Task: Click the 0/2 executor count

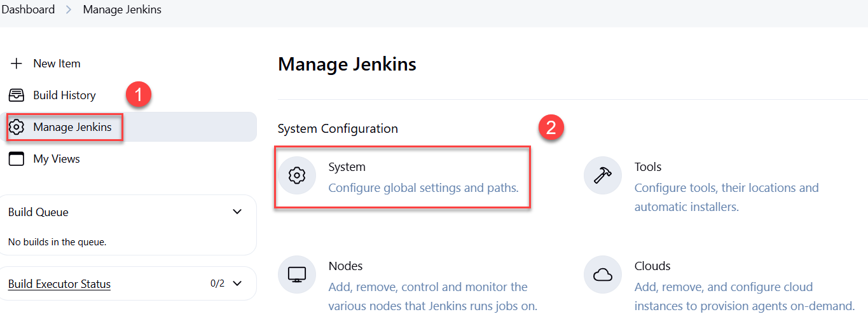Action: (217, 283)
